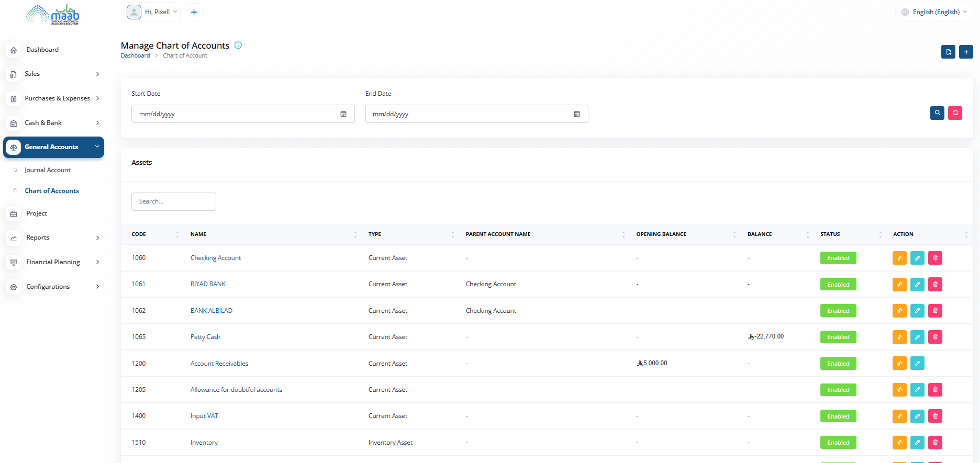
Task: Sort the table by OPENING BALANCE column
Action: tap(686, 234)
